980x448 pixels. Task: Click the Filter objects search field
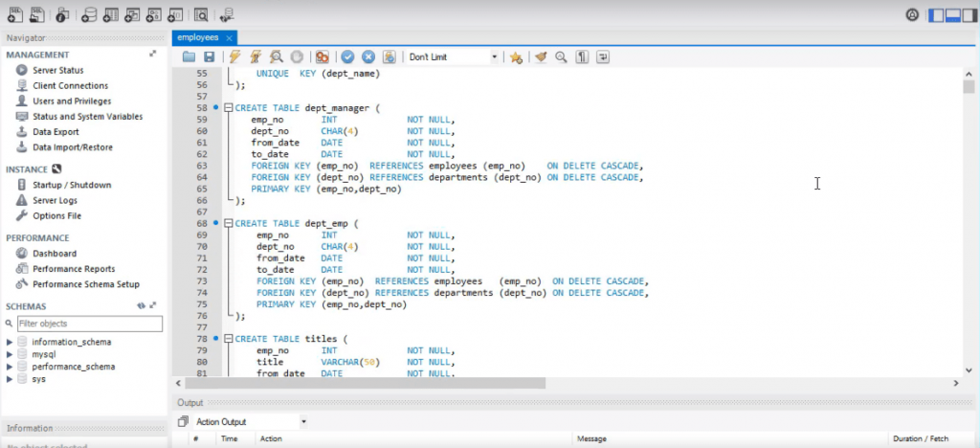pos(88,324)
